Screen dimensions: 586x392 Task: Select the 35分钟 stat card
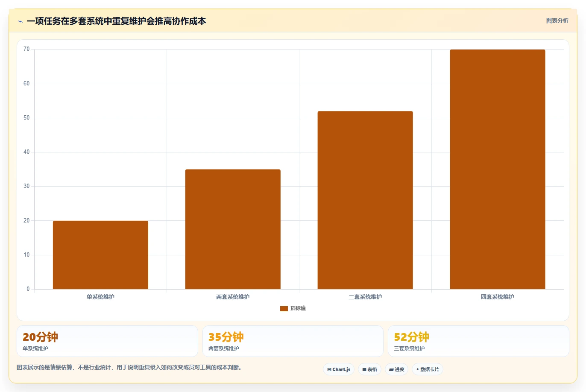tap(293, 341)
